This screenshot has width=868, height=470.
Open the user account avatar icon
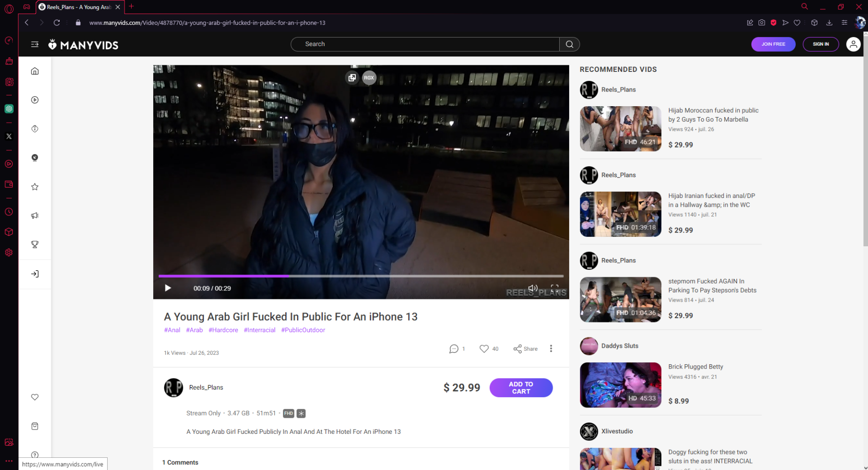853,44
